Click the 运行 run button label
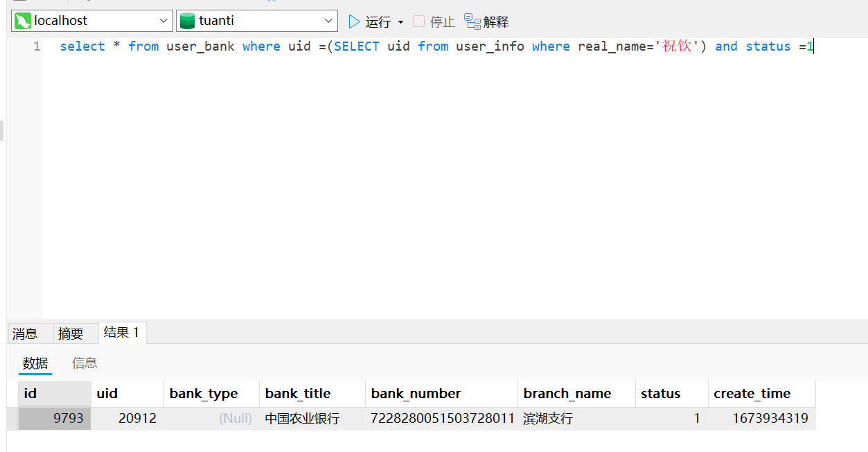Screen dimensions: 868x452 [x=378, y=22]
